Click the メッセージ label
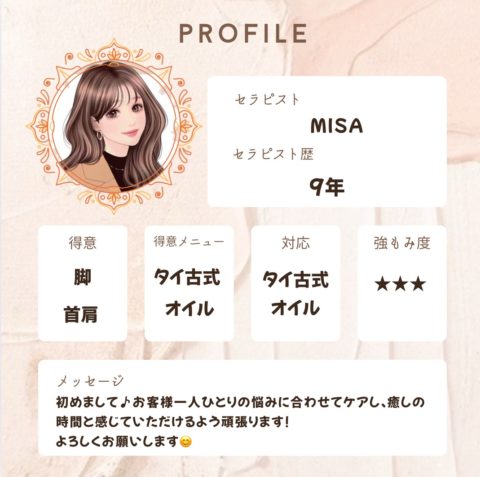This screenshot has width=480, height=477. (x=90, y=381)
